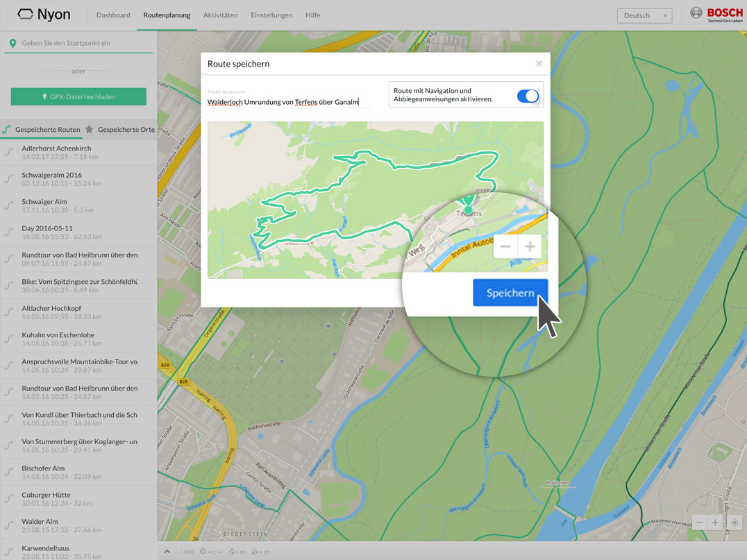The width and height of the screenshot is (747, 560).
Task: Close the Route speichern dialog
Action: pos(539,64)
